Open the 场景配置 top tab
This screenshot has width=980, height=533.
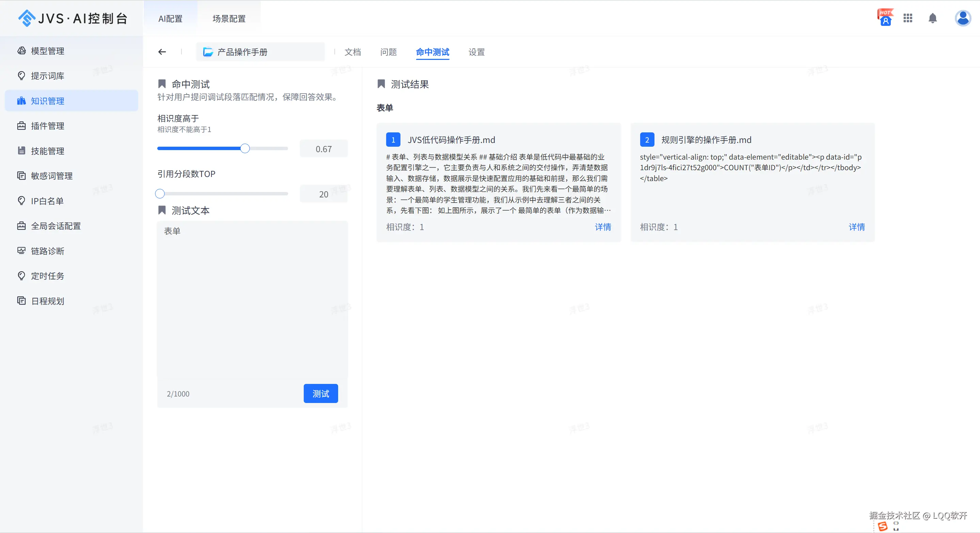(x=229, y=19)
